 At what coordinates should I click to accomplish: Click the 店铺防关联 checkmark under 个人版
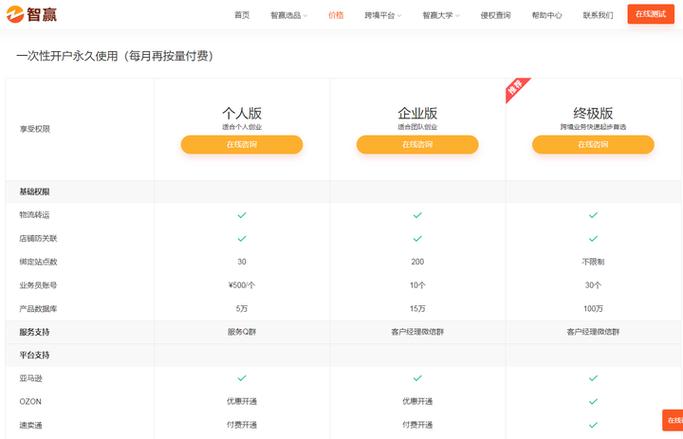click(x=242, y=238)
